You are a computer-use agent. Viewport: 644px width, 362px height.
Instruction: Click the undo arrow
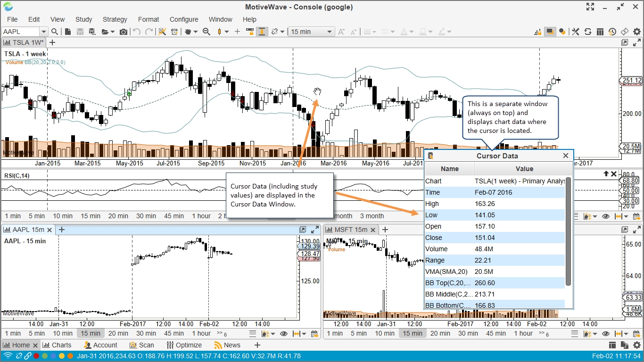(137, 32)
